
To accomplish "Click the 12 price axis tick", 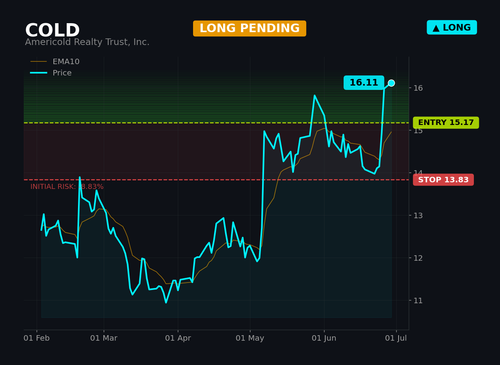I will pyautogui.click(x=418, y=258).
